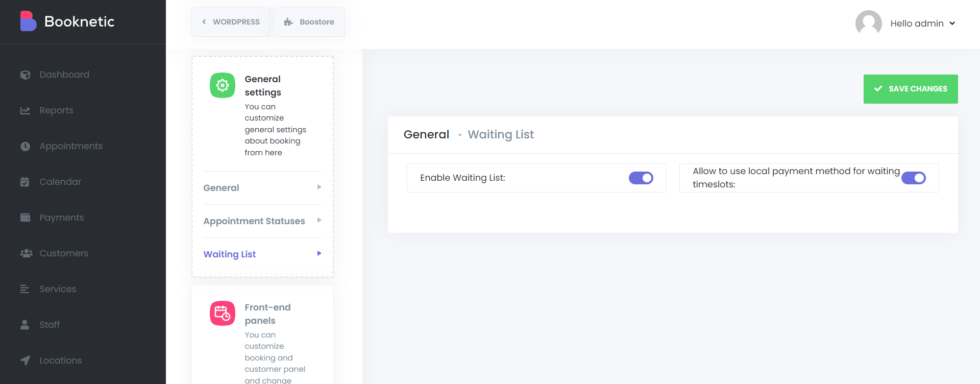Click the Locations arrow icon
The height and width of the screenshot is (384, 980).
click(25, 361)
